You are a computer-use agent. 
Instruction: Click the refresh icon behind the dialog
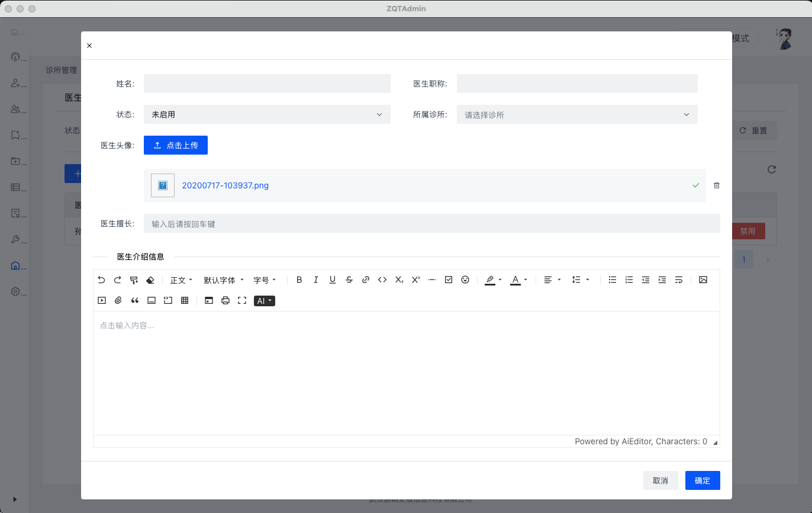(771, 169)
